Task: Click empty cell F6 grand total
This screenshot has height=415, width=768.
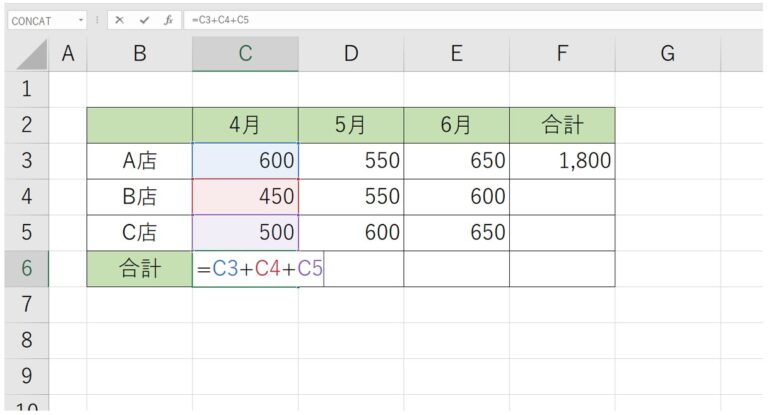Action: point(562,269)
